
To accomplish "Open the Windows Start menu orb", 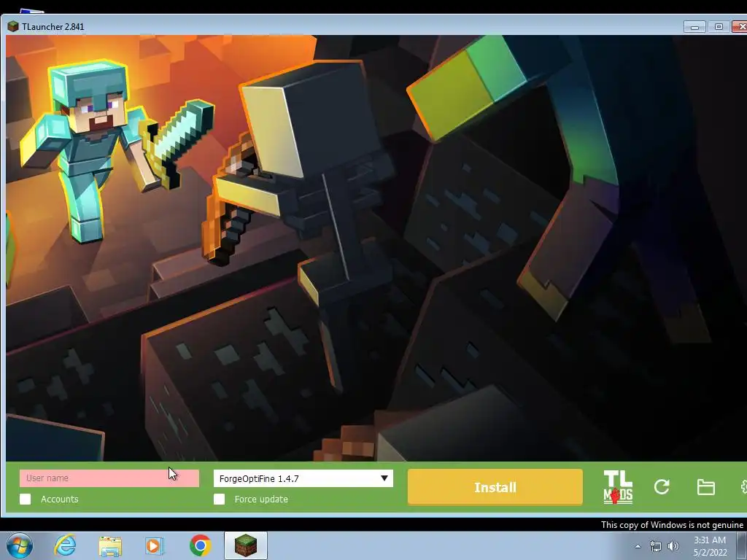I will [20, 545].
